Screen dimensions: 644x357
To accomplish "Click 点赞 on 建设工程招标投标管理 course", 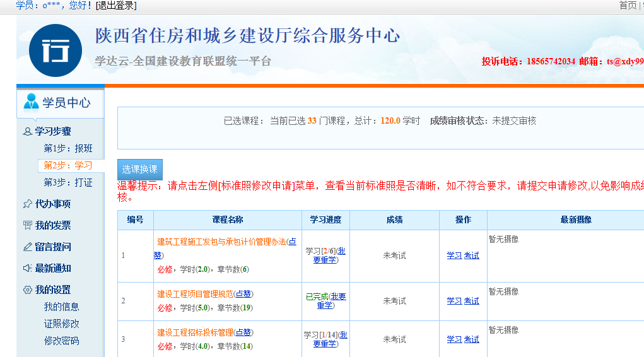I will pos(243,332).
